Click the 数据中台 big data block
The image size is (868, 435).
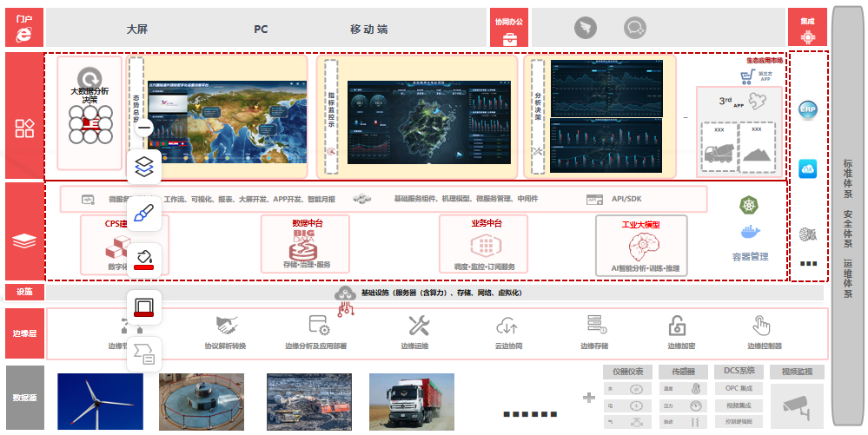[305, 244]
